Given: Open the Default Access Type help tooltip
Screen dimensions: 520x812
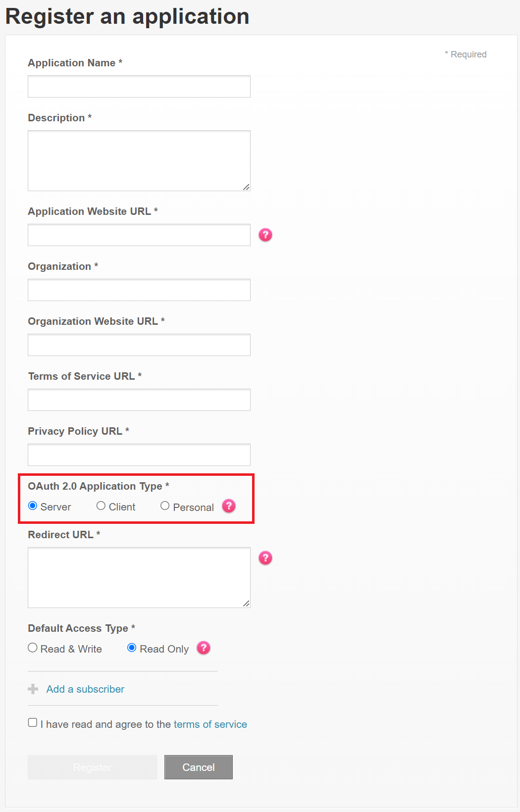Looking at the screenshot, I should [204, 648].
